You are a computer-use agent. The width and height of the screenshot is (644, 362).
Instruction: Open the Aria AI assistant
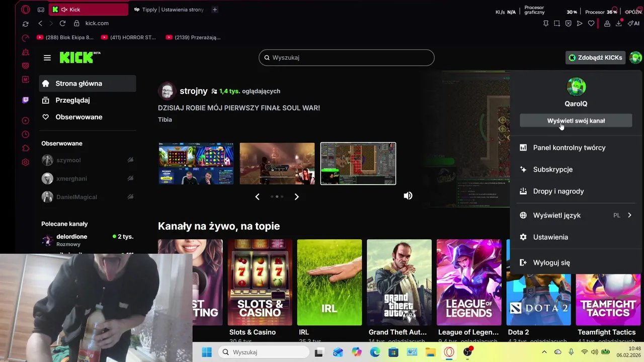click(633, 23)
